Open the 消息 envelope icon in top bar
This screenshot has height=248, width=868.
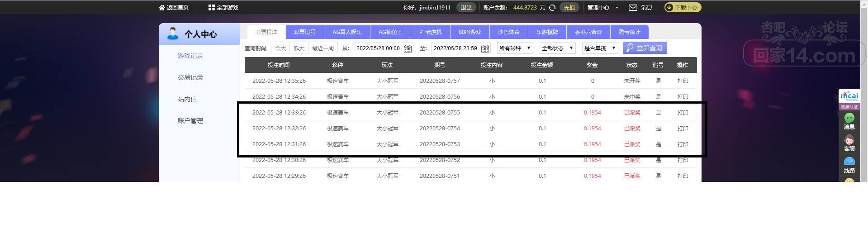(633, 8)
